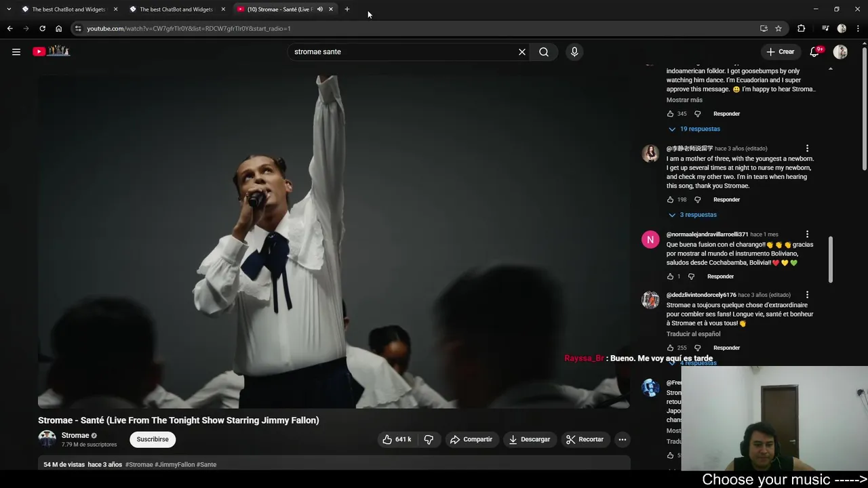Open the YouTube guide hamburger menu
Screen dimensions: 868x488
[16, 52]
